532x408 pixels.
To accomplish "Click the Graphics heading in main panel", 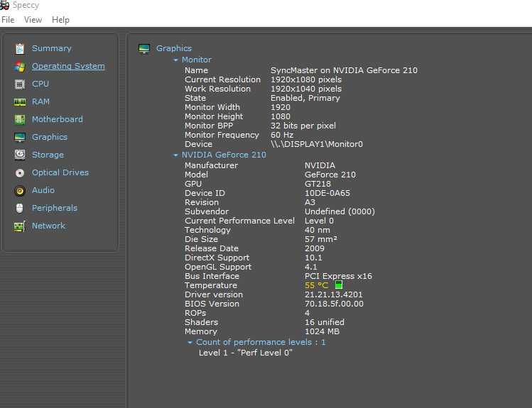I will pos(174,48).
